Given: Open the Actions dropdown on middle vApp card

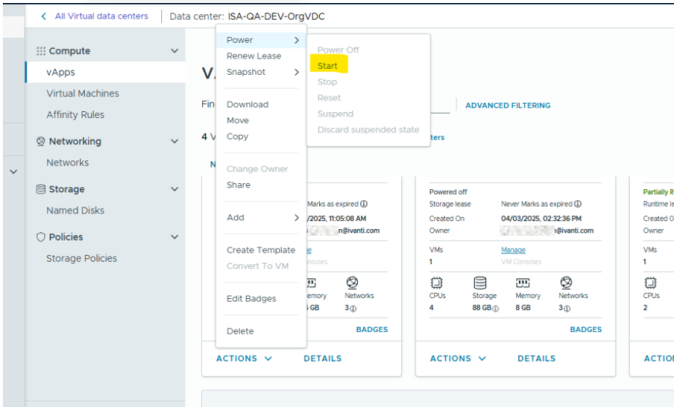Looking at the screenshot, I should point(458,358).
